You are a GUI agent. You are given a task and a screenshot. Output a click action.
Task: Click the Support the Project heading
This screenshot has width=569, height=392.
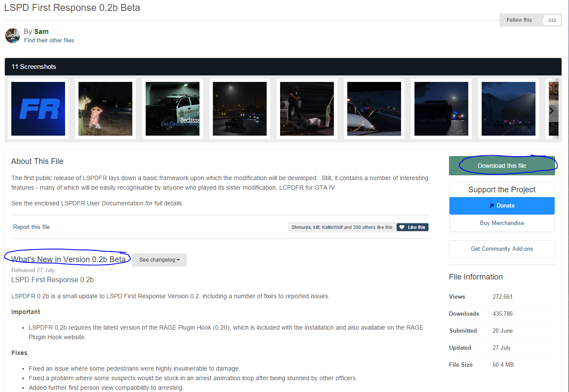pyautogui.click(x=502, y=190)
